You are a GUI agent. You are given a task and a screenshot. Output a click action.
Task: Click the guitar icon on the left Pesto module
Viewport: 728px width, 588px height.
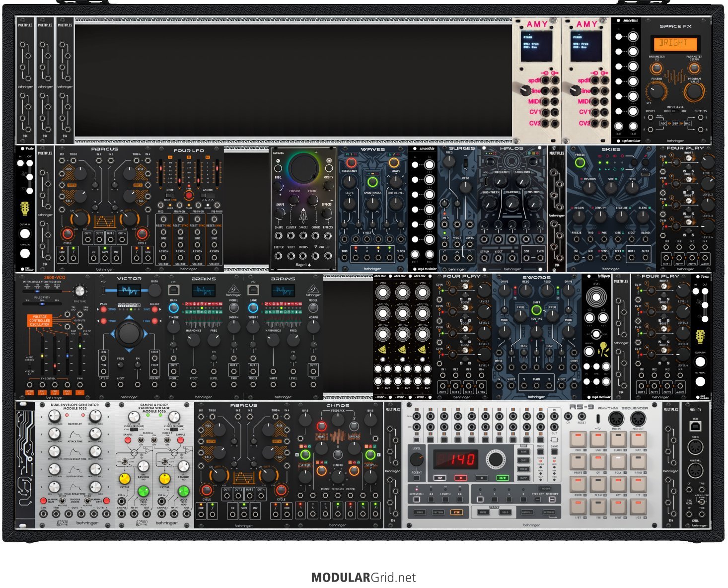click(x=24, y=208)
